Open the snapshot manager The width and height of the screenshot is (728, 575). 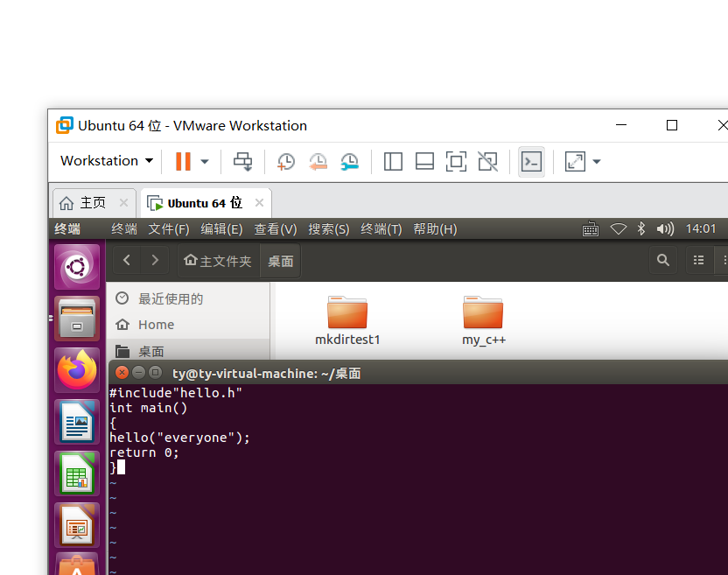tap(350, 162)
